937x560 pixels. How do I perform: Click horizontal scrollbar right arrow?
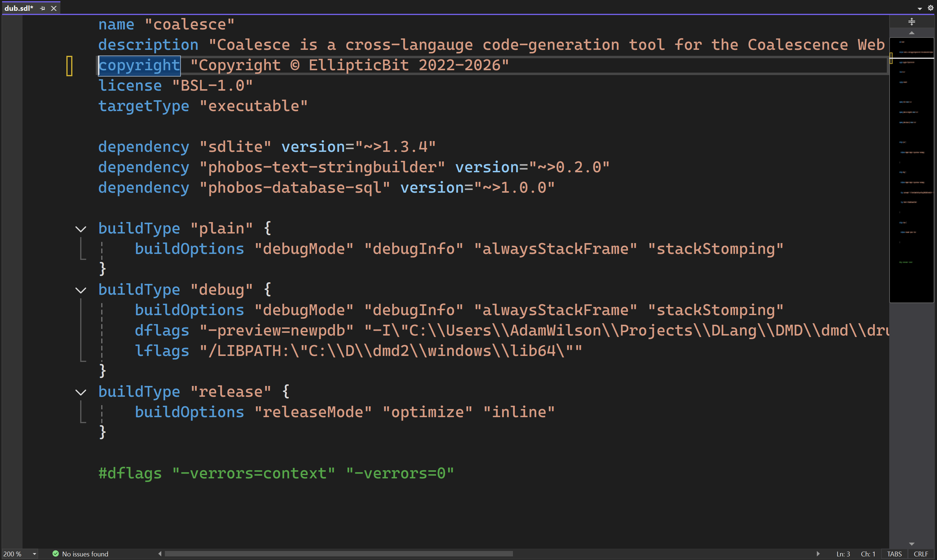(818, 554)
